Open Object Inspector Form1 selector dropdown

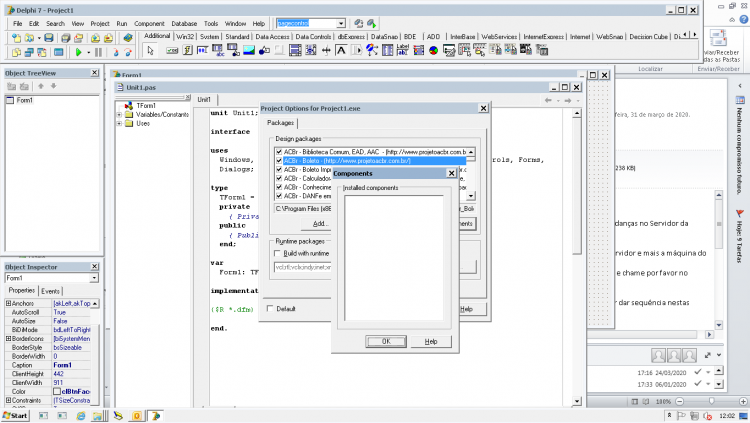94,278
